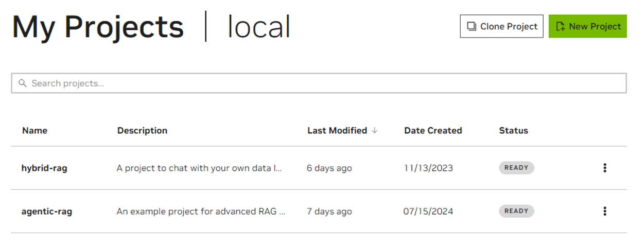Click the READY status badge for agentic-rag
The width and height of the screenshot is (644, 244).
click(516, 211)
